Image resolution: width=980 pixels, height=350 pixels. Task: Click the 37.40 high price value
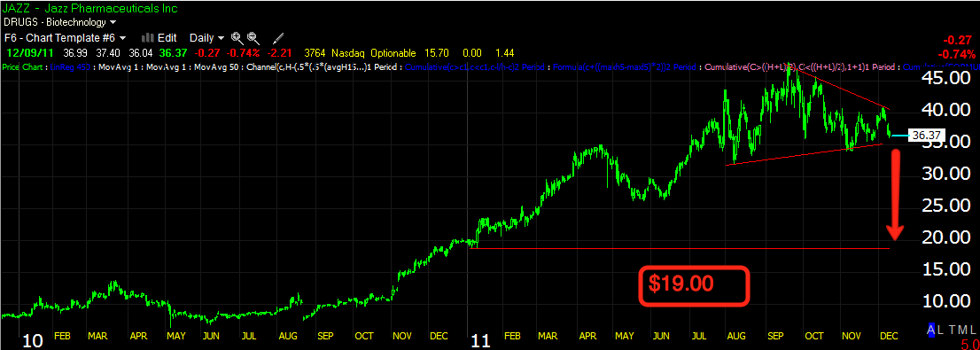point(109,52)
